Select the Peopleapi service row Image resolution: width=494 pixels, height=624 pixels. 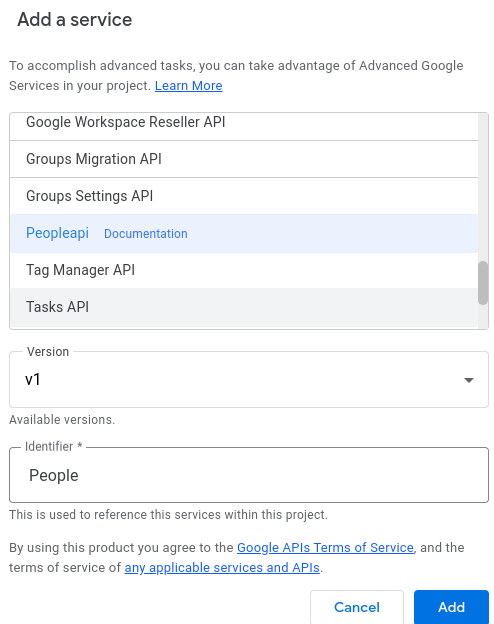coord(244,233)
